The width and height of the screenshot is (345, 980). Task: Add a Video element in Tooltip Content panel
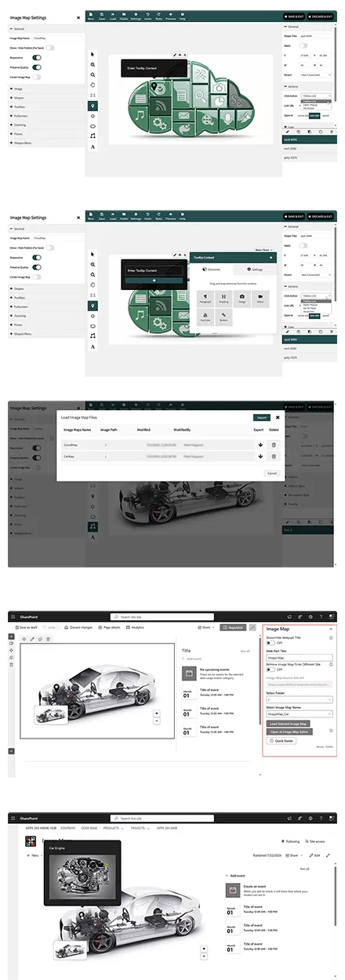point(261,298)
